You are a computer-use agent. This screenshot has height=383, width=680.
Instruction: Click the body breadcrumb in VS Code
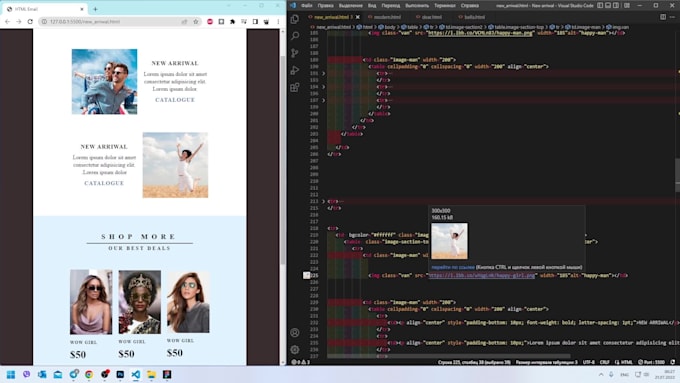tap(387, 27)
